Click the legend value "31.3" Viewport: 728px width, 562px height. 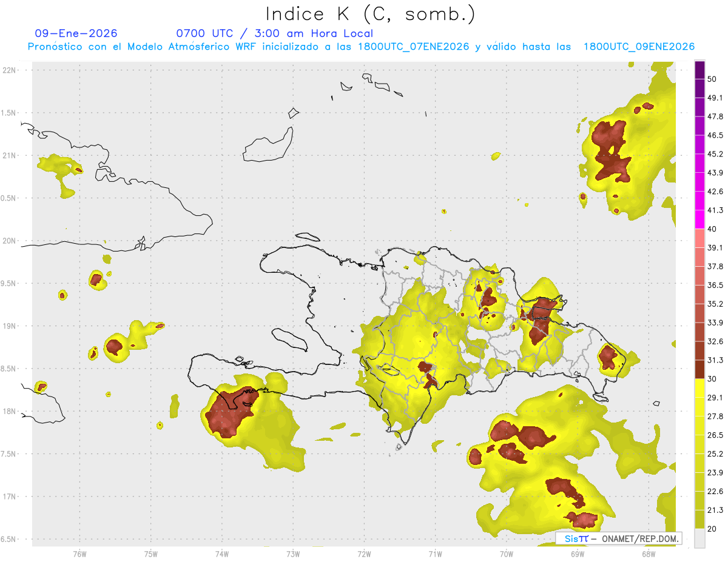(x=715, y=360)
